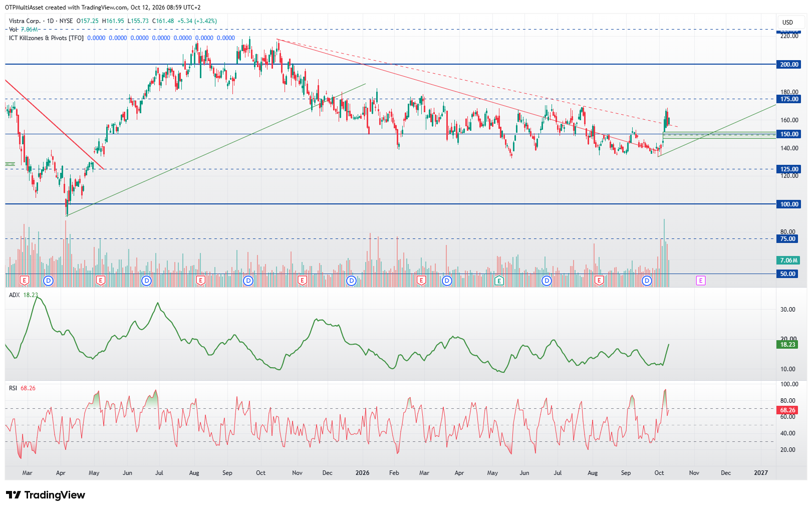Select the Vol indicator legend

click(13, 30)
